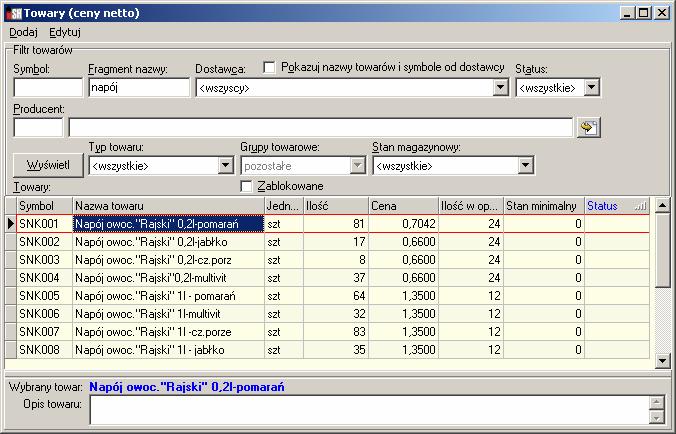Click Napój owoc."Rajski" 0,2l-pomarań table cell
Viewport: 676px width, 434px height.
168,224
